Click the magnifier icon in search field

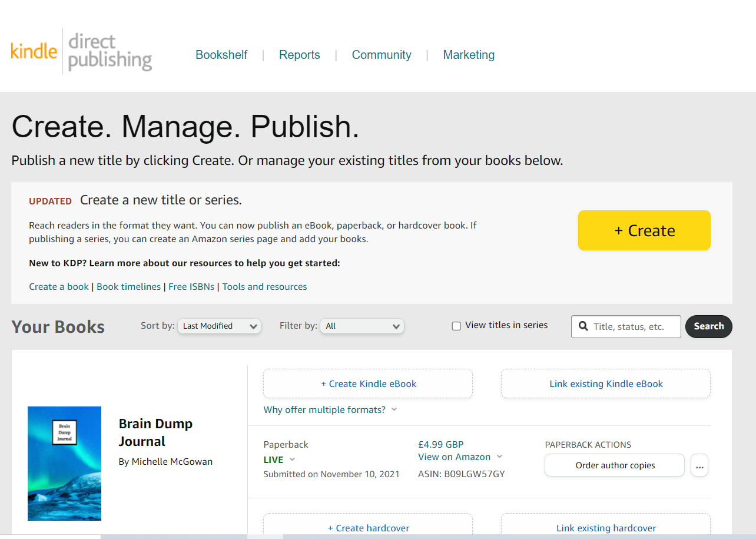coord(583,326)
